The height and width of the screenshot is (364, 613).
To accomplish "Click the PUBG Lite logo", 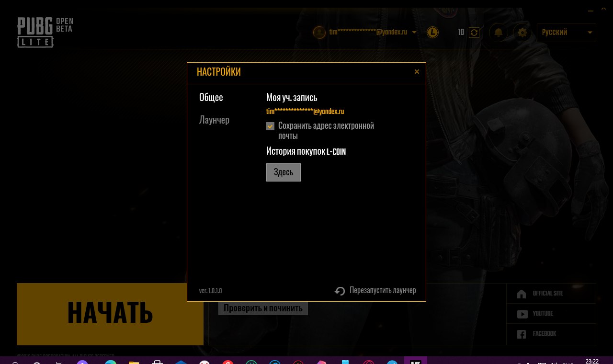I will pyautogui.click(x=45, y=32).
